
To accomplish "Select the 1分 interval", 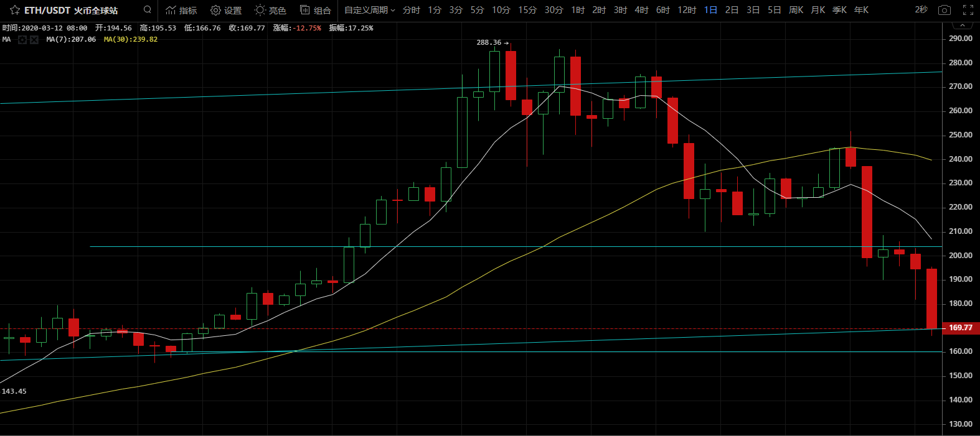I will point(435,10).
